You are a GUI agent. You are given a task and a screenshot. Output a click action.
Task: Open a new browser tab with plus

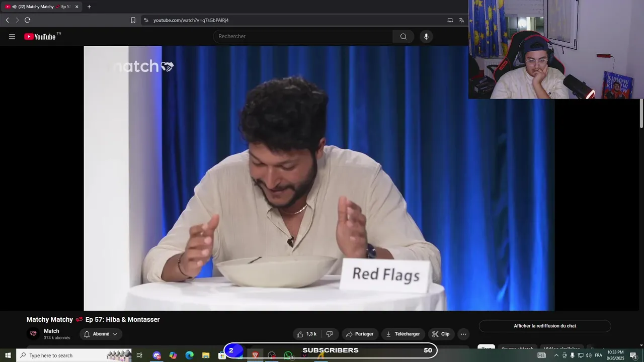[x=89, y=7]
